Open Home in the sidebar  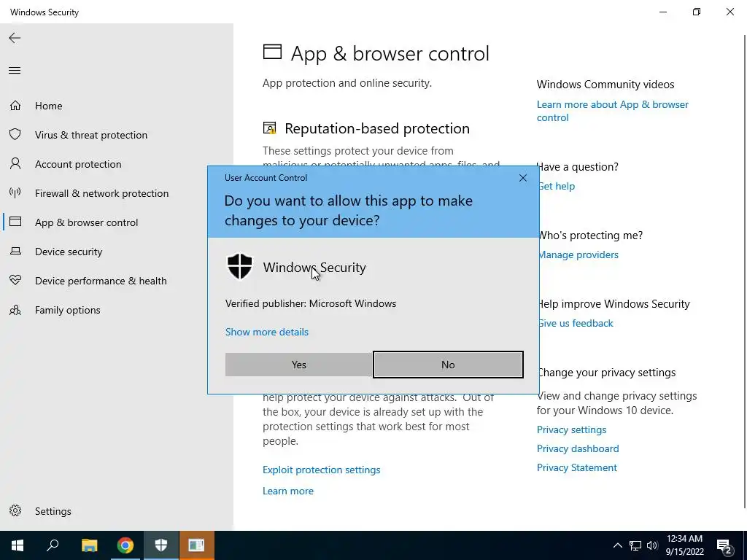coord(49,106)
